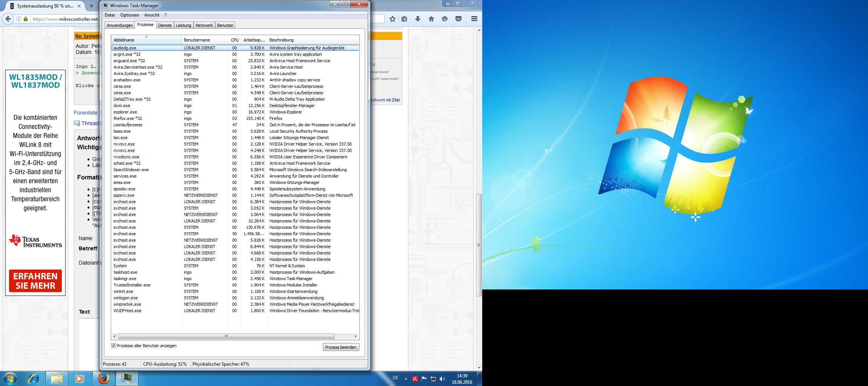Click the network tray icon
The width and height of the screenshot is (868, 386).
pyautogui.click(x=433, y=379)
